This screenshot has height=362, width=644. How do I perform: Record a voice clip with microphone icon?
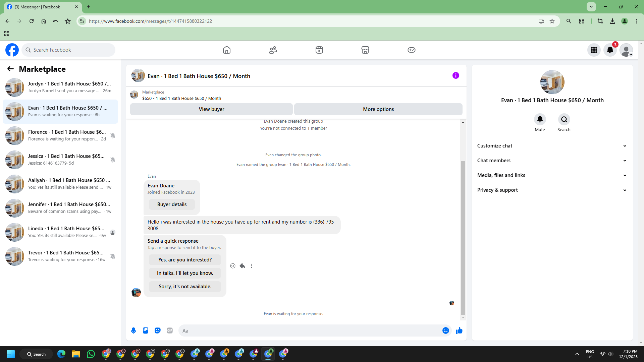133,330
